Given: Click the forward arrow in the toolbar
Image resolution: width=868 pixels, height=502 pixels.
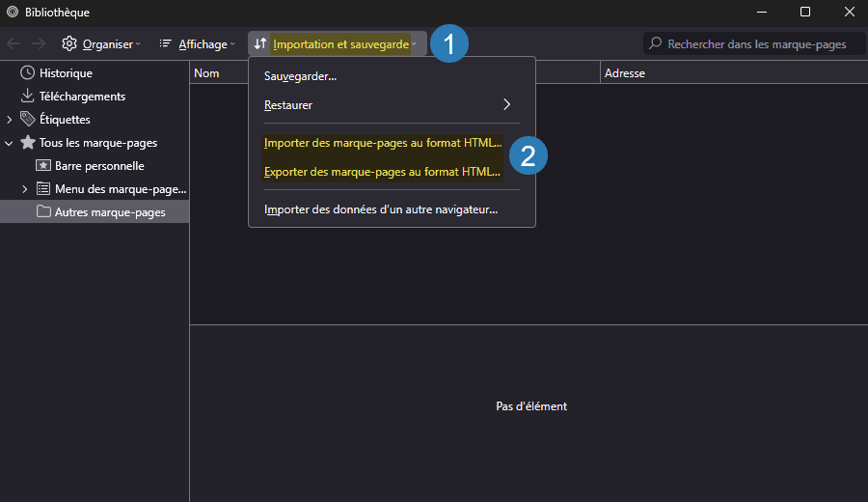Looking at the screenshot, I should click(x=39, y=43).
